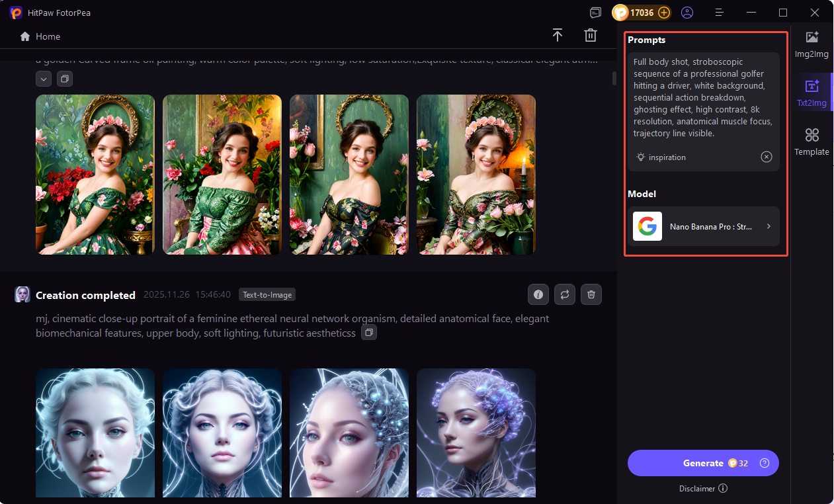This screenshot has height=504, width=834.
Task: Clear the prompt with the X icon
Action: click(x=766, y=157)
